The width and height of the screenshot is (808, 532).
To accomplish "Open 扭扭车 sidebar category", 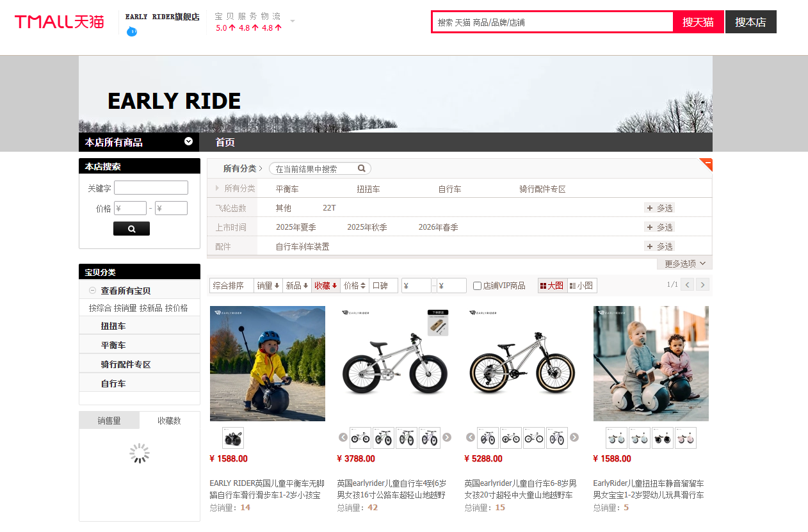I will (x=113, y=326).
